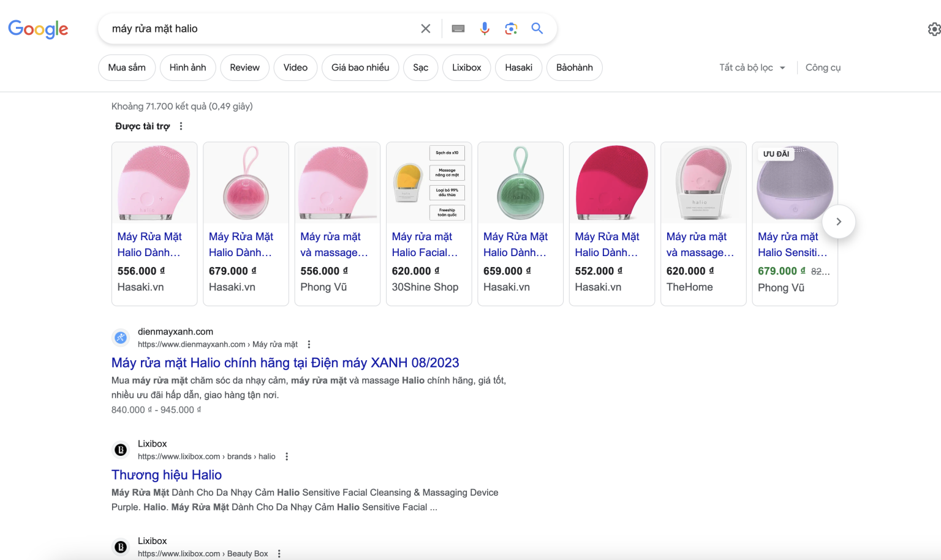This screenshot has width=941, height=560.
Task: Expand the Tất cả bộ lọc dropdown
Action: coord(752,67)
